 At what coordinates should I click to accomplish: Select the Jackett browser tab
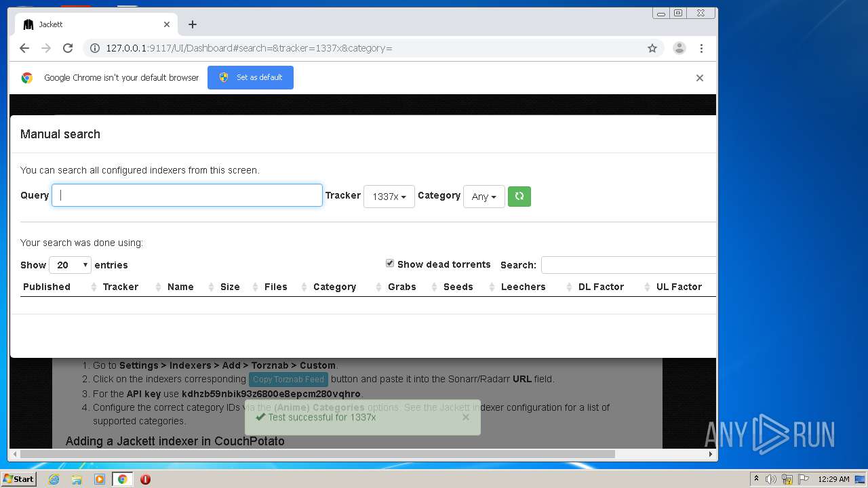point(95,24)
